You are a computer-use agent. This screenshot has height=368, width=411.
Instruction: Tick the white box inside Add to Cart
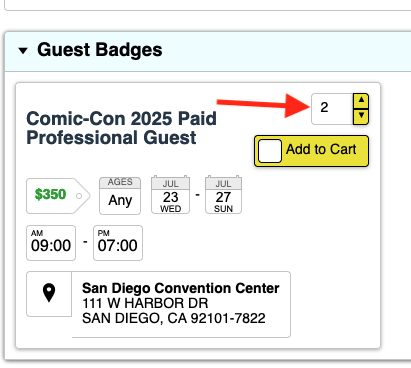pyautogui.click(x=270, y=151)
